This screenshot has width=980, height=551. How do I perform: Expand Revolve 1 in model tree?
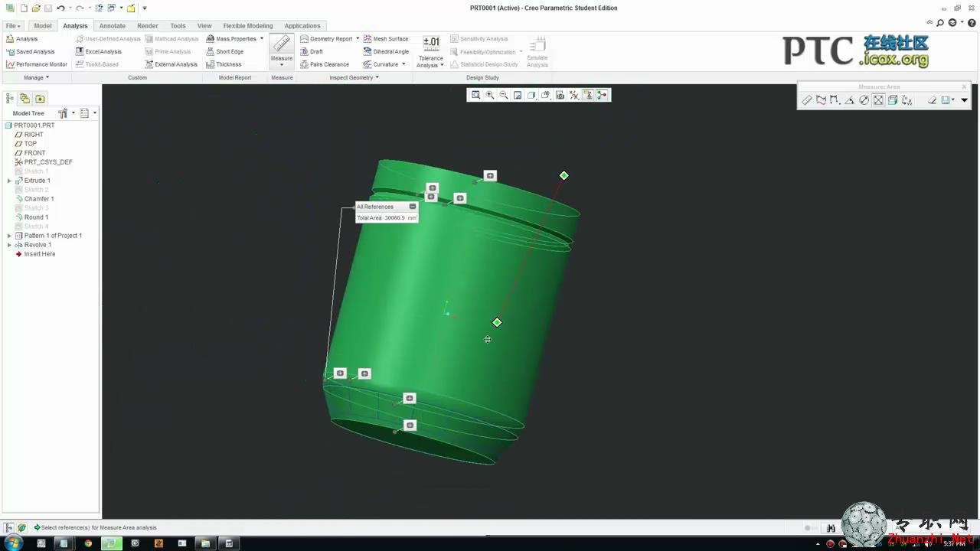[x=9, y=245]
